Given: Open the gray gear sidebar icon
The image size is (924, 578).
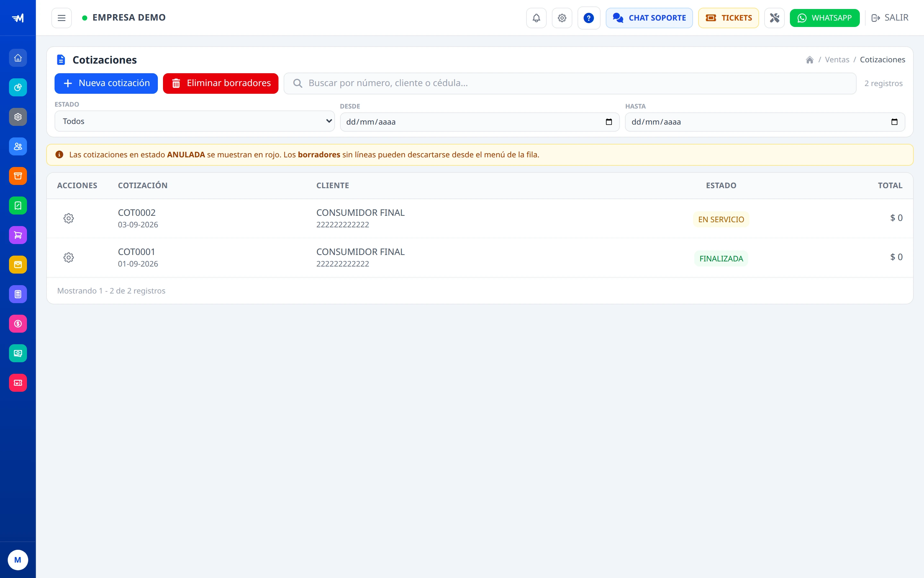Looking at the screenshot, I should tap(18, 117).
